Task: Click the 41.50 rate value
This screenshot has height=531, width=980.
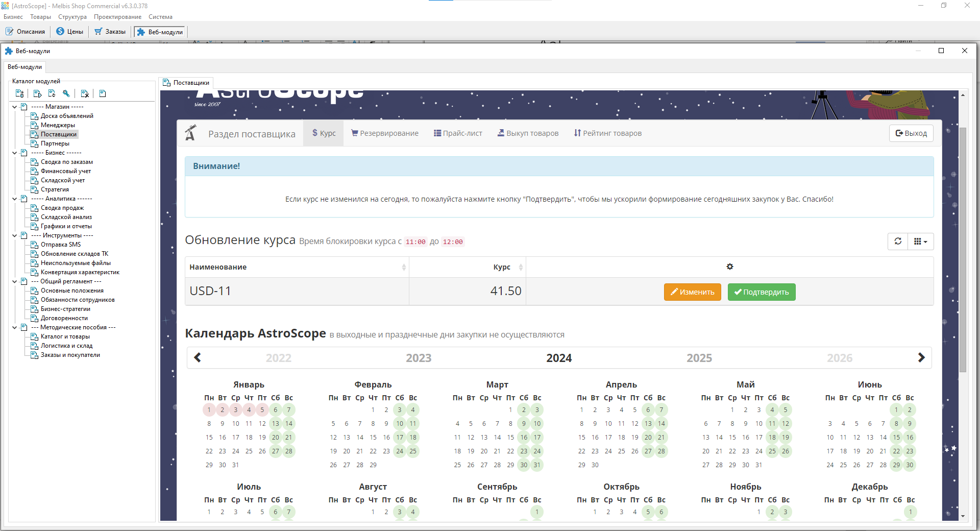Action: [506, 291]
